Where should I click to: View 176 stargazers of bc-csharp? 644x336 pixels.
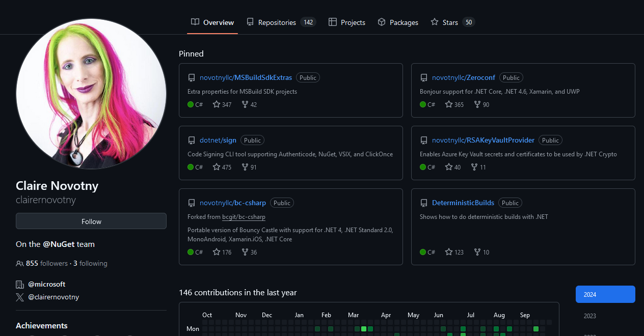(x=222, y=252)
